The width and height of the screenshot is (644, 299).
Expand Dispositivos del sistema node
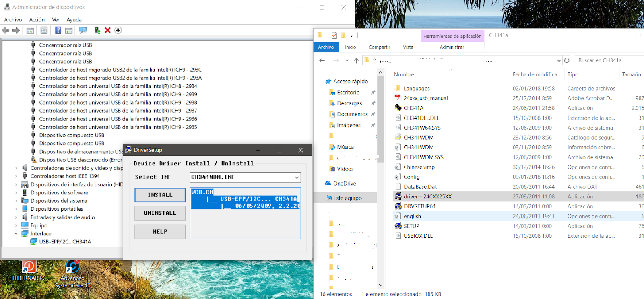(16, 201)
